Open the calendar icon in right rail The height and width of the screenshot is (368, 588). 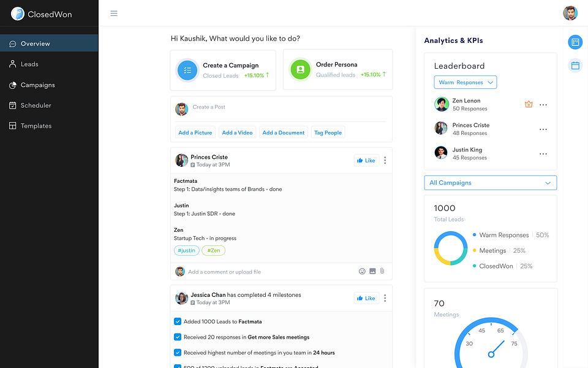(x=575, y=66)
